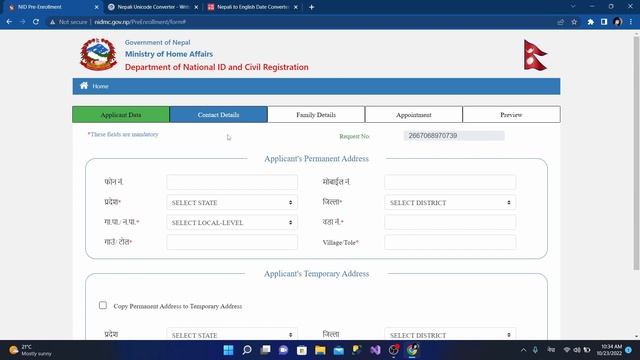Open the clock and date in taskbar
The height and width of the screenshot is (360, 640).
610,350
